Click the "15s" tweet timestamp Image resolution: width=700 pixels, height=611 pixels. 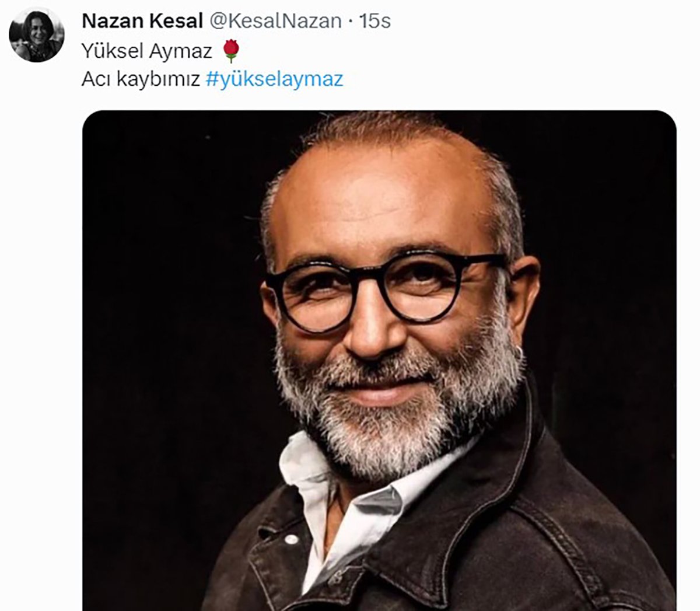tap(374, 21)
